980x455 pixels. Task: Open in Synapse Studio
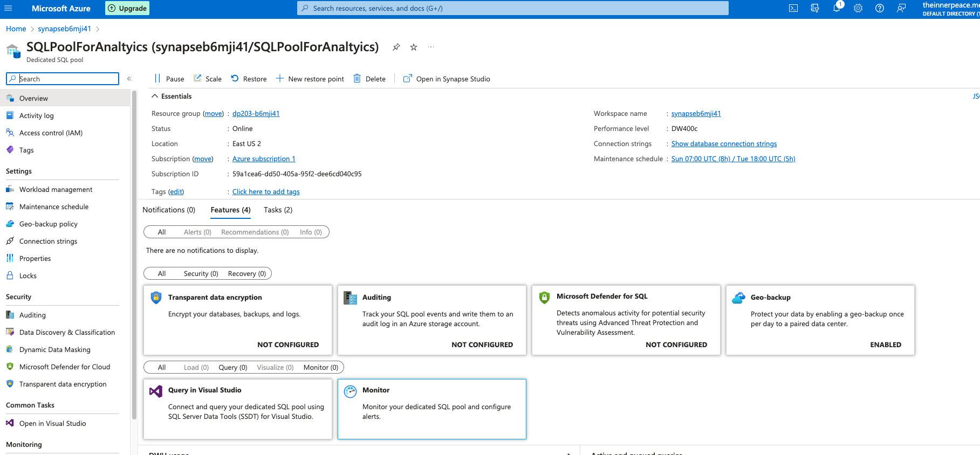(x=447, y=79)
